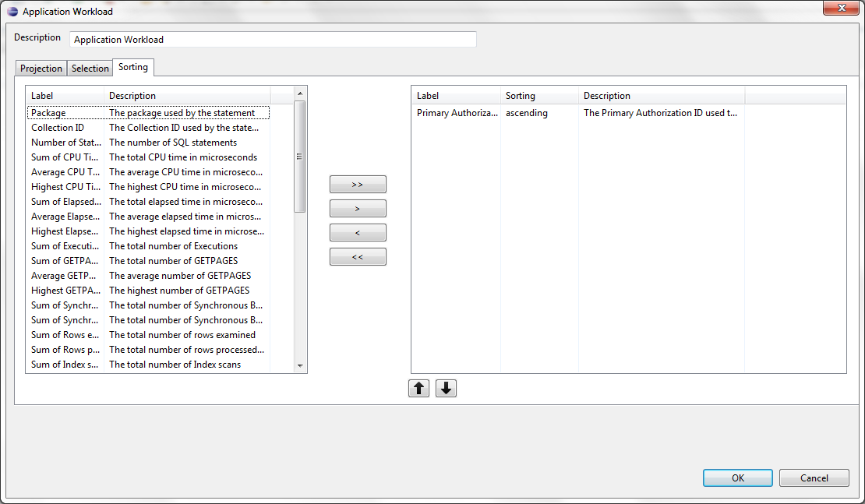865x504 pixels.
Task: Confirm with the OK button
Action: (x=737, y=478)
